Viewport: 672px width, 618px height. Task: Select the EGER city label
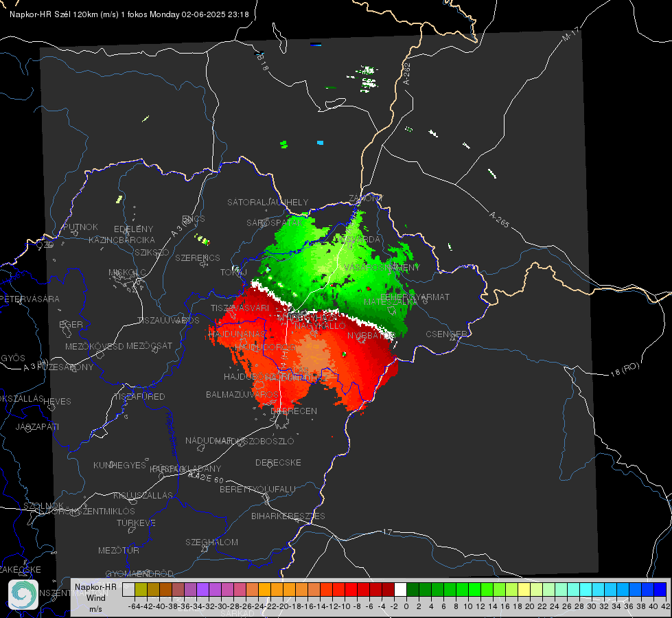71,324
